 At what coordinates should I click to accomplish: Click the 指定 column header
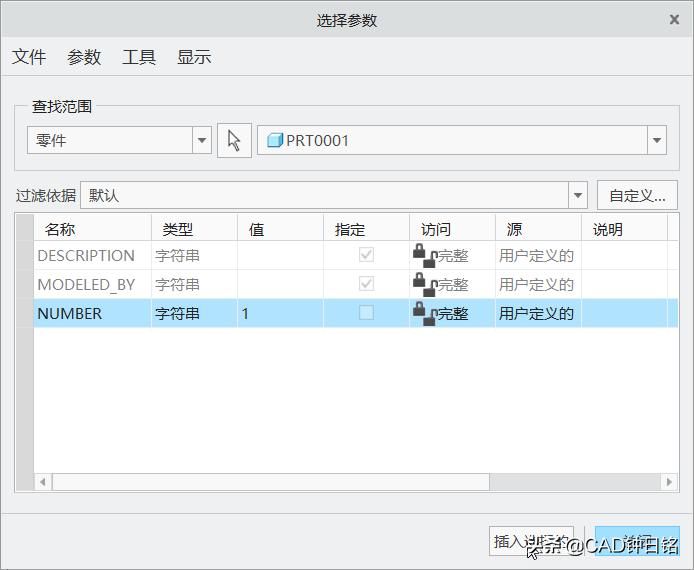pyautogui.click(x=366, y=229)
